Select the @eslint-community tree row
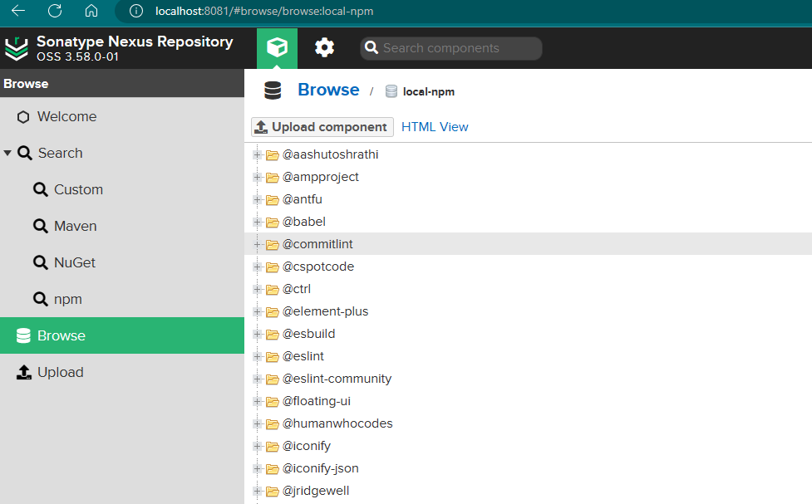 529,379
